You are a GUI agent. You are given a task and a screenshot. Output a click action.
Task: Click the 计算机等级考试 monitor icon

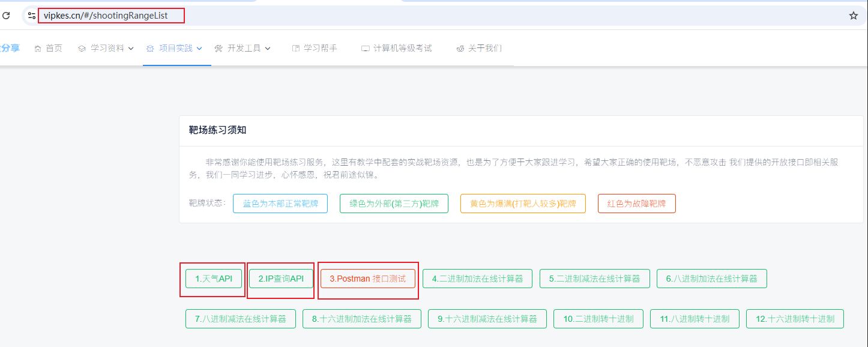point(365,48)
